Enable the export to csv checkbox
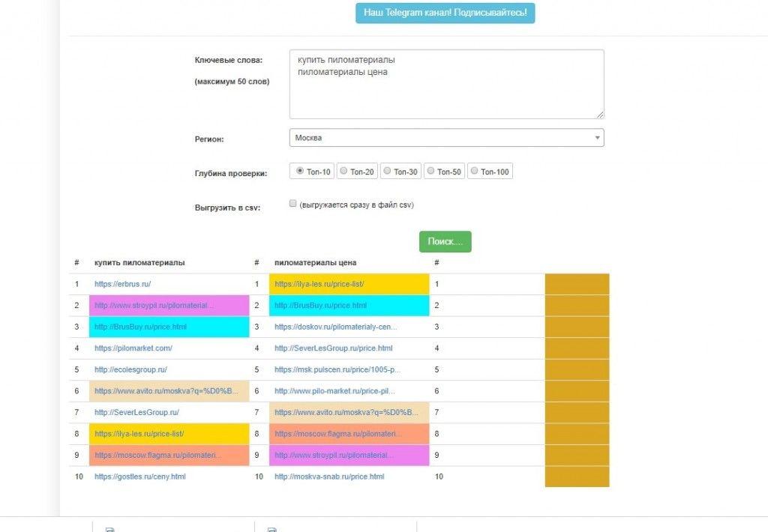The width and height of the screenshot is (768, 532). pos(293,204)
